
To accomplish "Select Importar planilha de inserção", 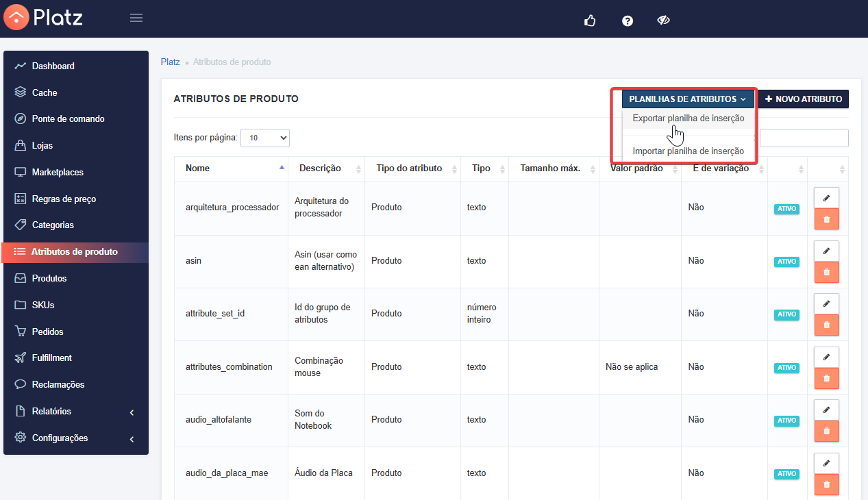I will (689, 151).
